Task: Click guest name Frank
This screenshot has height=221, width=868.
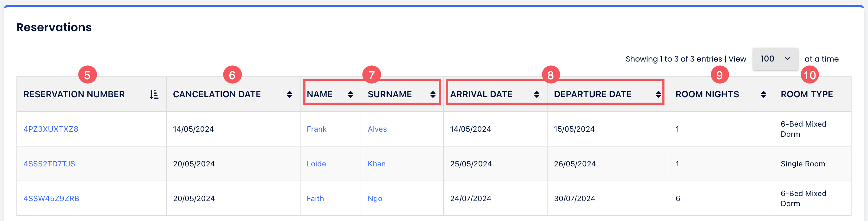Action: [x=316, y=129]
